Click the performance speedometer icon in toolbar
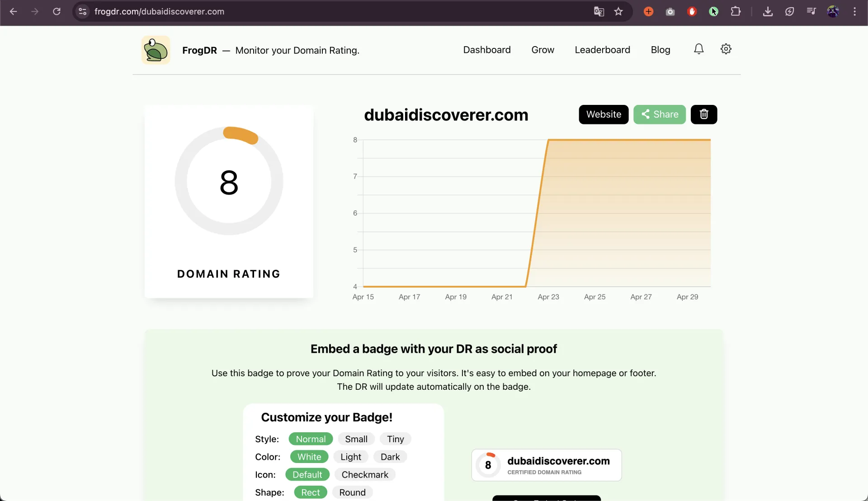The height and width of the screenshot is (501, 868). pyautogui.click(x=789, y=12)
